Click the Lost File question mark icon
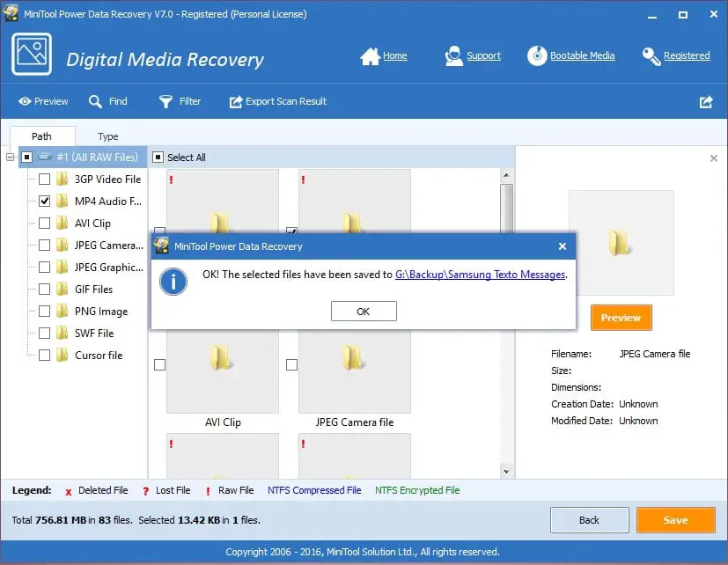The width and height of the screenshot is (728, 565). (146, 491)
